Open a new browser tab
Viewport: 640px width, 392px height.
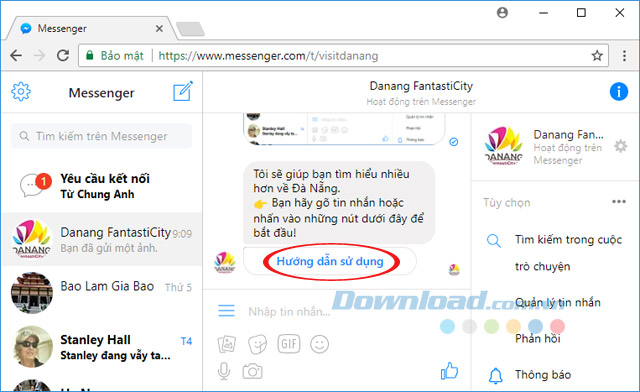(190, 29)
